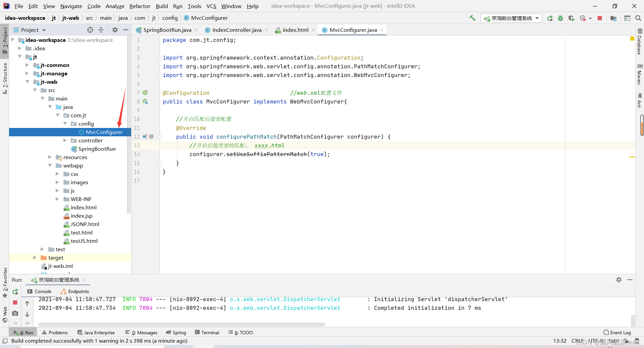Image resolution: width=644 pixels, height=348 pixels.
Task: Close the MvcConfigurer.java editor tab
Action: pos(382,30)
